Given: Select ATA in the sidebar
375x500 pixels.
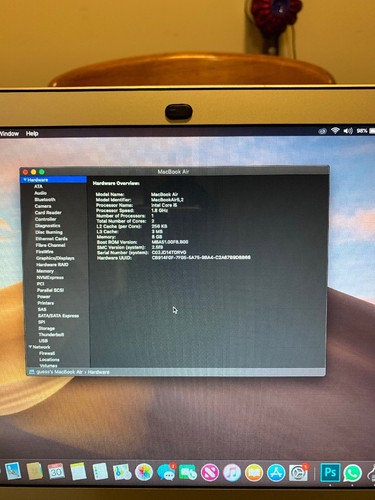Looking at the screenshot, I should click(38, 186).
